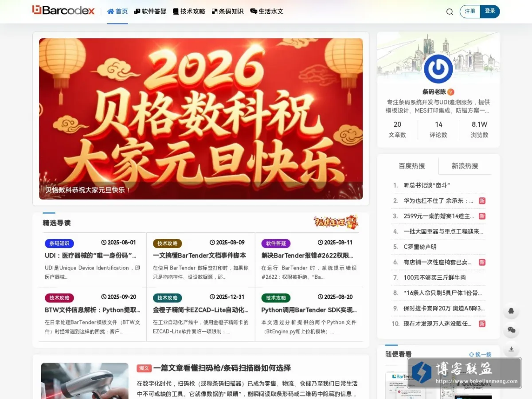Open hot search 有店铺一次性座椅套已卖
Image resolution: width=532 pixels, height=399 pixels.
(x=438, y=262)
